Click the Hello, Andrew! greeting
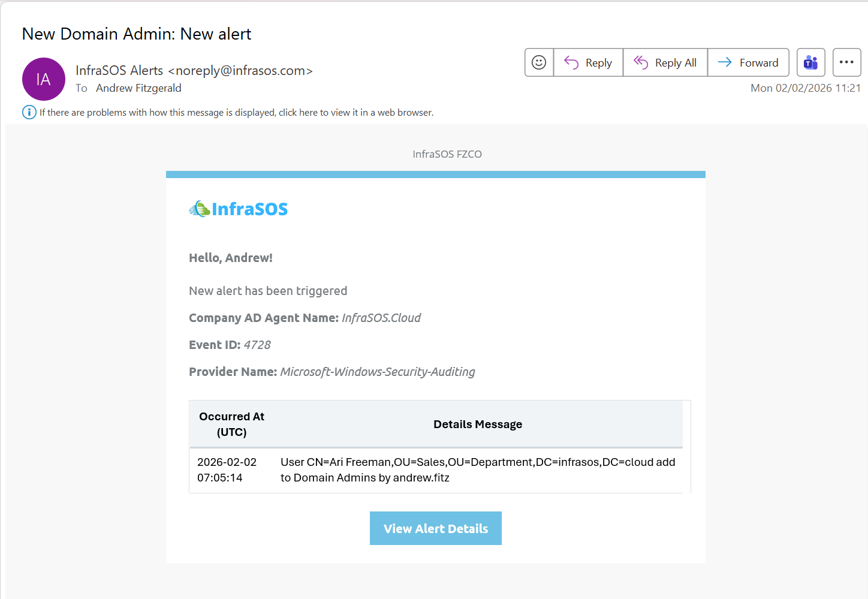Viewport: 868px width, 599px height. 231,258
